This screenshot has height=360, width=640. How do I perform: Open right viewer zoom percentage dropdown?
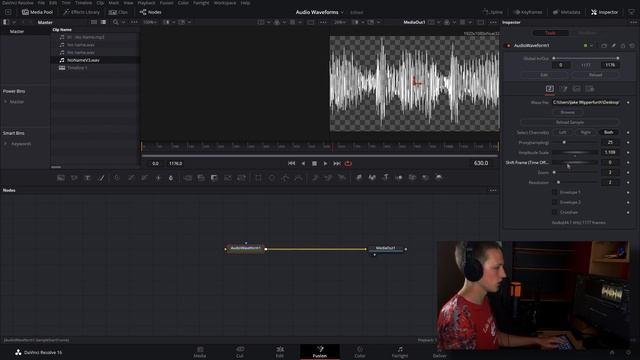340,22
